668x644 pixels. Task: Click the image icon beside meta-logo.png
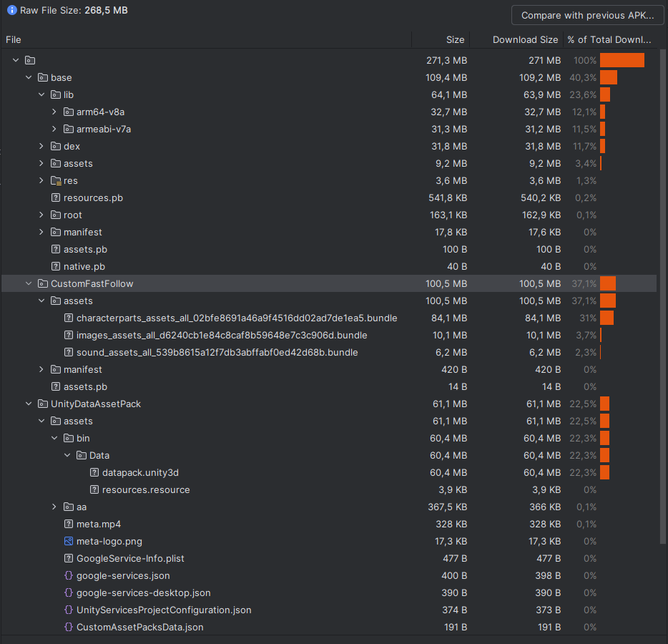[67, 541]
